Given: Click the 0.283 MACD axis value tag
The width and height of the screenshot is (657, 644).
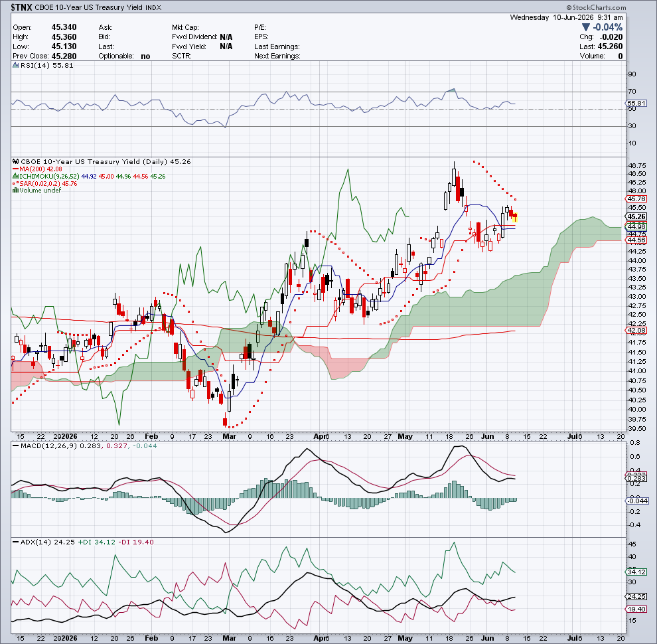Looking at the screenshot, I should (x=636, y=479).
